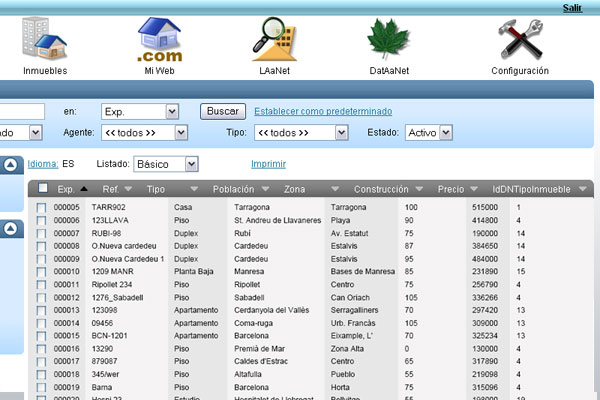
Task: Click the Salir link
Action: pyautogui.click(x=572, y=7)
